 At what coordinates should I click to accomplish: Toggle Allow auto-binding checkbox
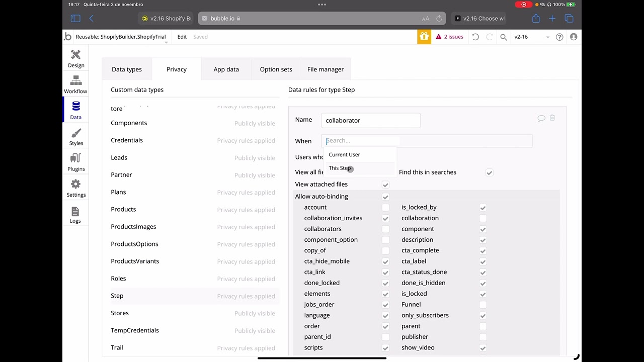(385, 197)
